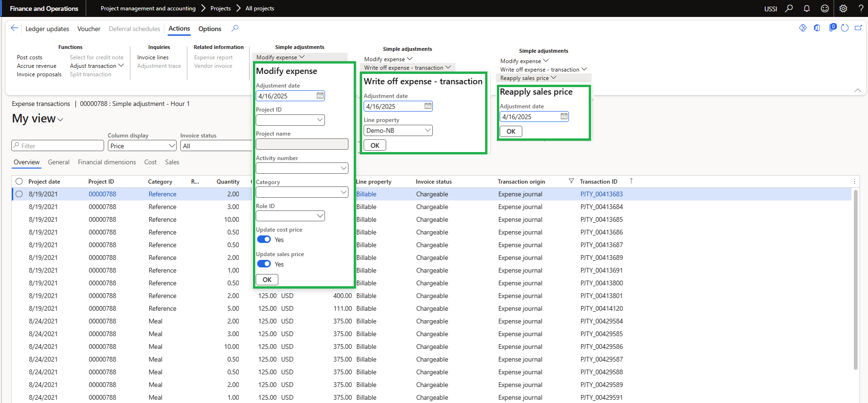This screenshot has width=868, height=403.
Task: Open the settings gear icon
Action: pyautogui.click(x=843, y=8)
